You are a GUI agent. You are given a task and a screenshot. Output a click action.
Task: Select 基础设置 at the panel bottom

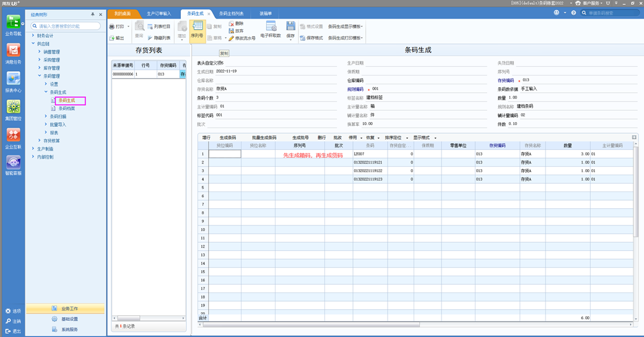66,319
